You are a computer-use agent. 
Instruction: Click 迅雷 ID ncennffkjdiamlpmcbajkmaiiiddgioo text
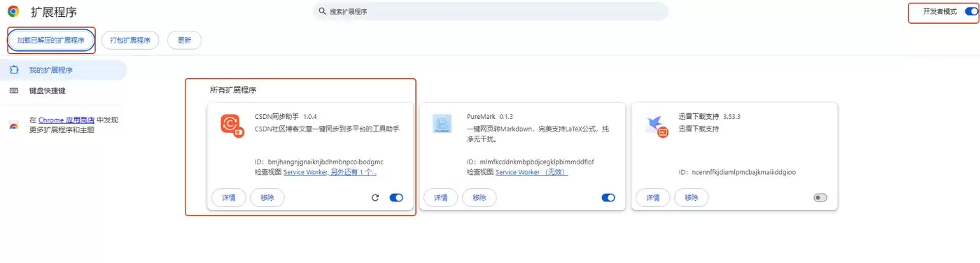click(x=737, y=172)
